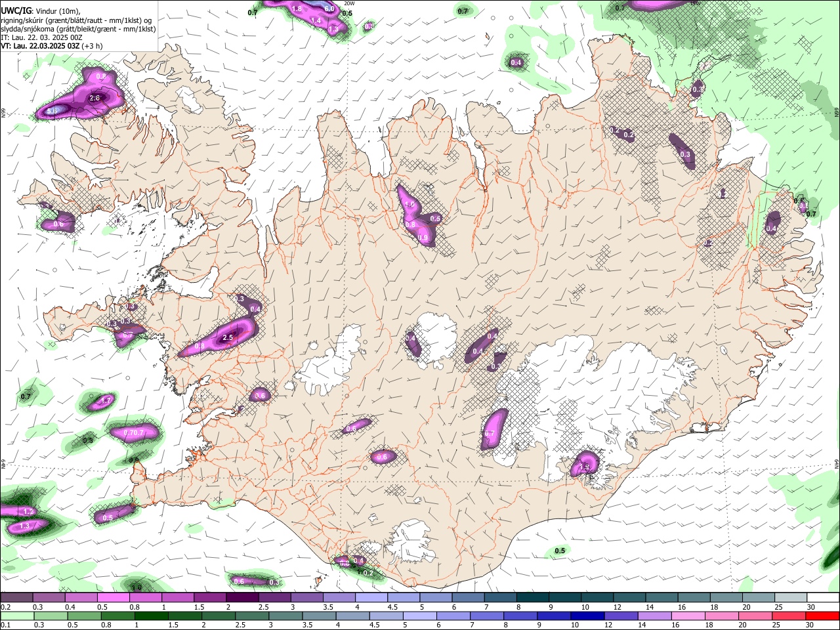Pick the palest green swatch above label 0.1

pos(17,616)
